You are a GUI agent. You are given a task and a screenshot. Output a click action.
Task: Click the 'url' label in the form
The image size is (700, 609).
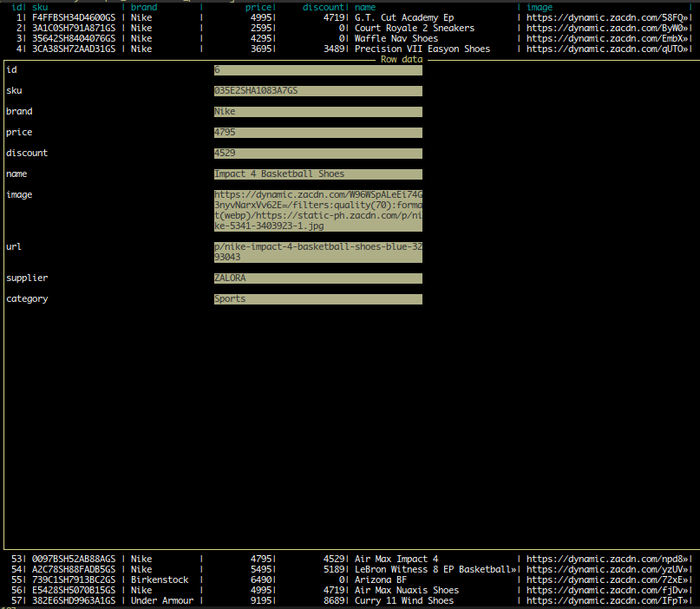[x=14, y=247]
